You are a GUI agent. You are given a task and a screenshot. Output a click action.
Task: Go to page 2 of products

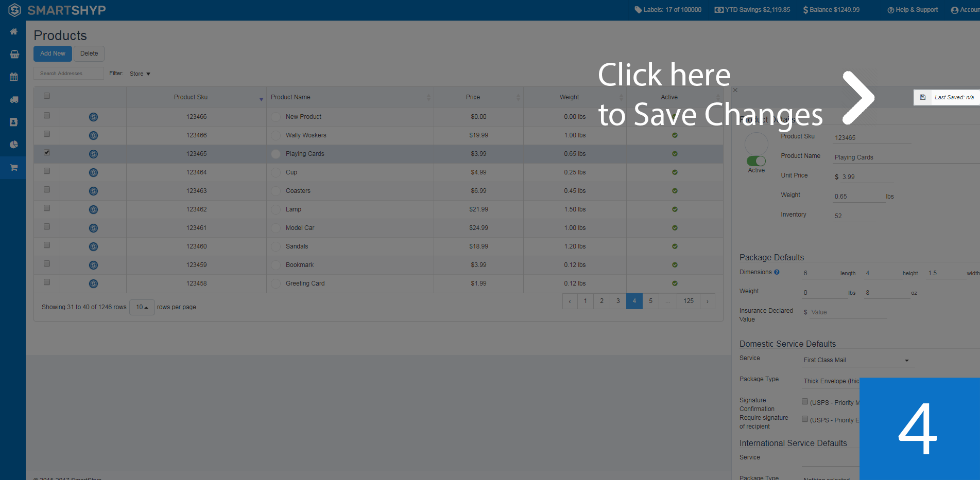[x=601, y=301]
